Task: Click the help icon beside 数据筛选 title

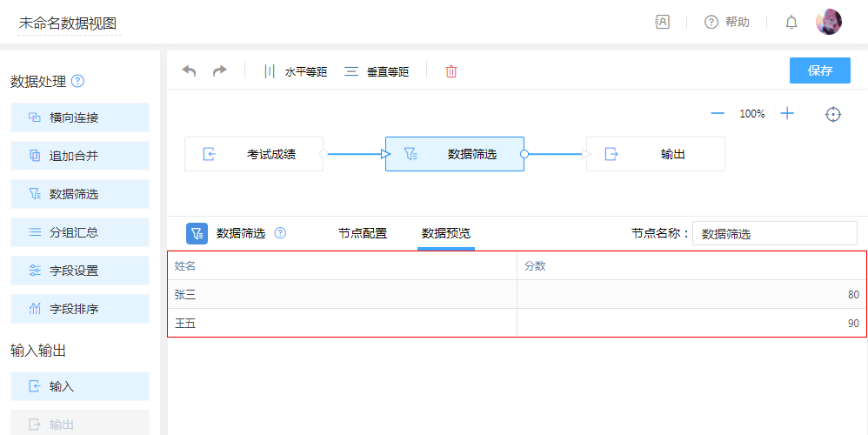Action: 280,233
